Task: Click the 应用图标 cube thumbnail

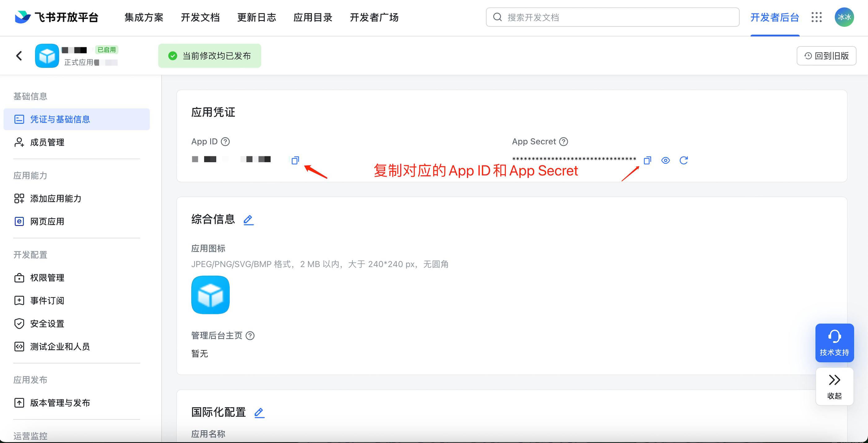Action: [x=210, y=295]
